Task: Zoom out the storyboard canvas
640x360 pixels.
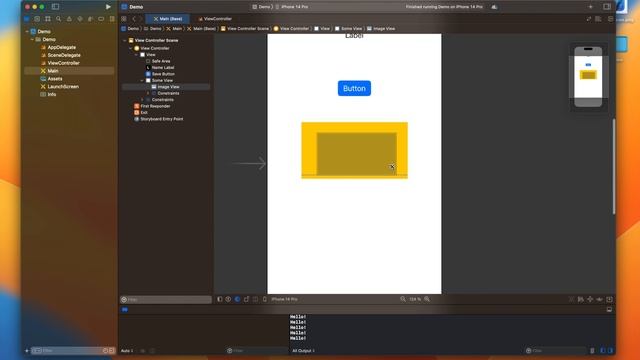Action: coord(403,299)
